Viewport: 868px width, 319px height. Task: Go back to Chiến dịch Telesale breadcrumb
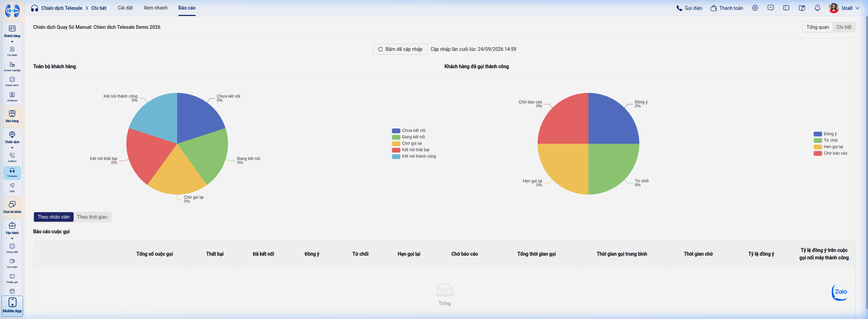click(62, 8)
